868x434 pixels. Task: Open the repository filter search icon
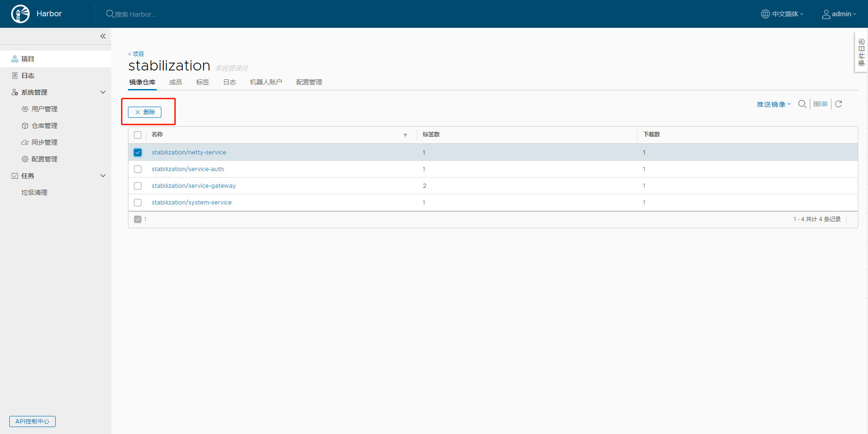[802, 104]
